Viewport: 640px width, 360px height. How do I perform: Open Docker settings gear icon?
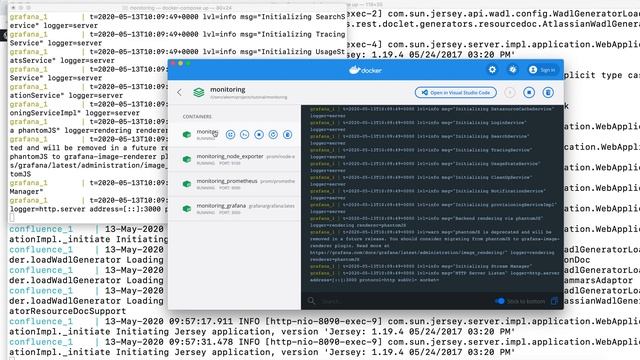492,70
